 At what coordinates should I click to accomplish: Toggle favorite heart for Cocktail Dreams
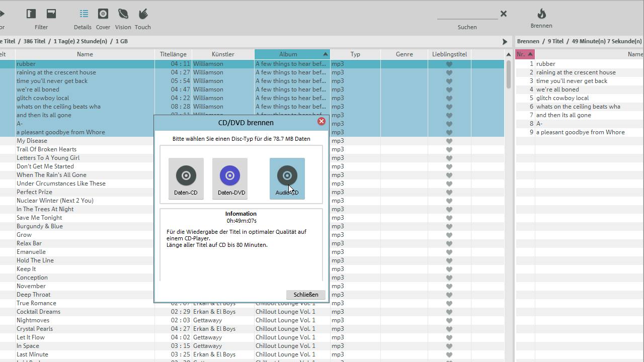(449, 312)
